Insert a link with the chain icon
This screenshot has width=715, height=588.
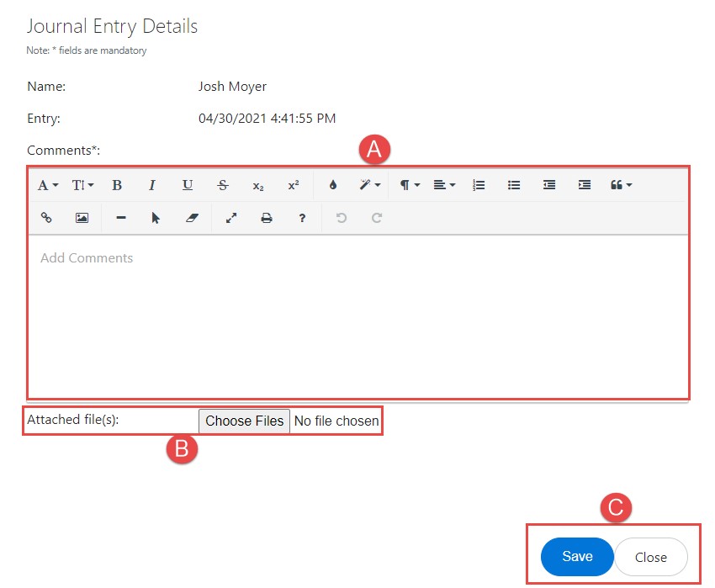[x=46, y=218]
